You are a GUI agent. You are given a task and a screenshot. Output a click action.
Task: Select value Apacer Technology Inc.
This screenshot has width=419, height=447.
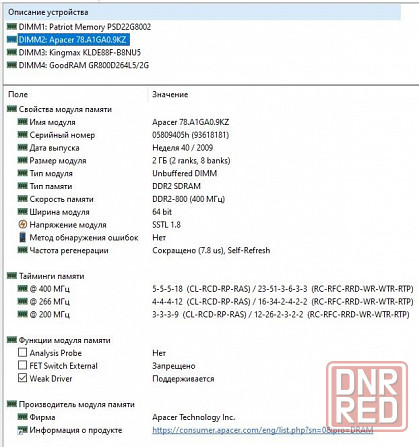pos(194,417)
